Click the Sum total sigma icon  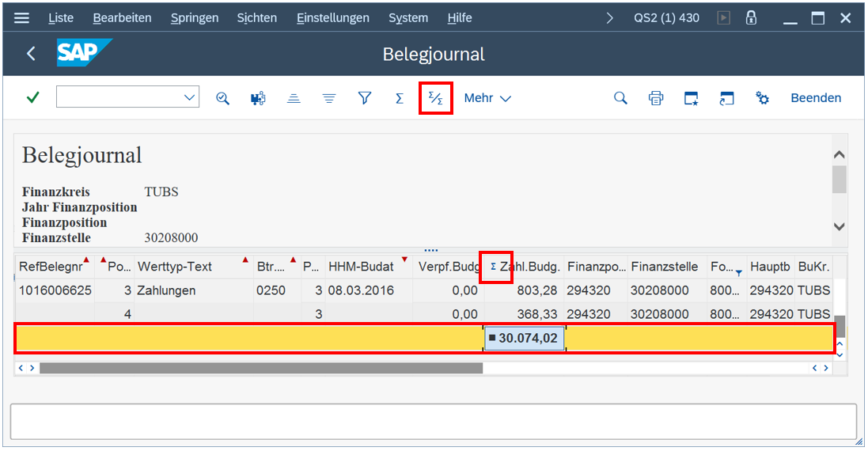400,98
